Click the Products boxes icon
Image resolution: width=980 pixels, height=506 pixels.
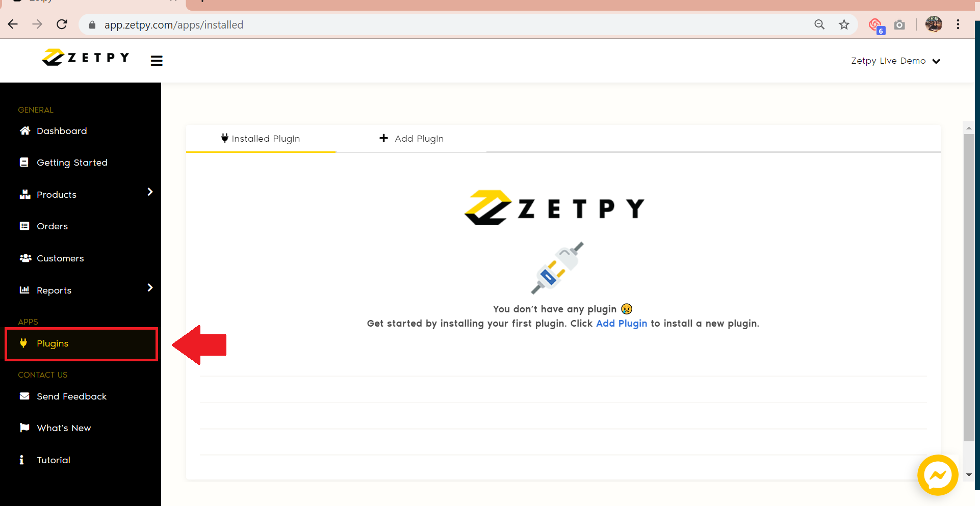click(25, 194)
